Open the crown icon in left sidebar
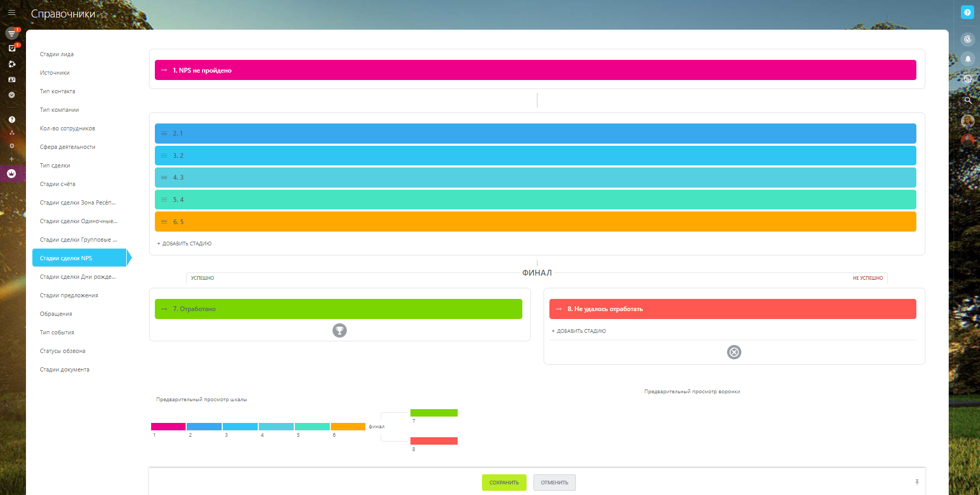The image size is (980, 495). pos(12,173)
